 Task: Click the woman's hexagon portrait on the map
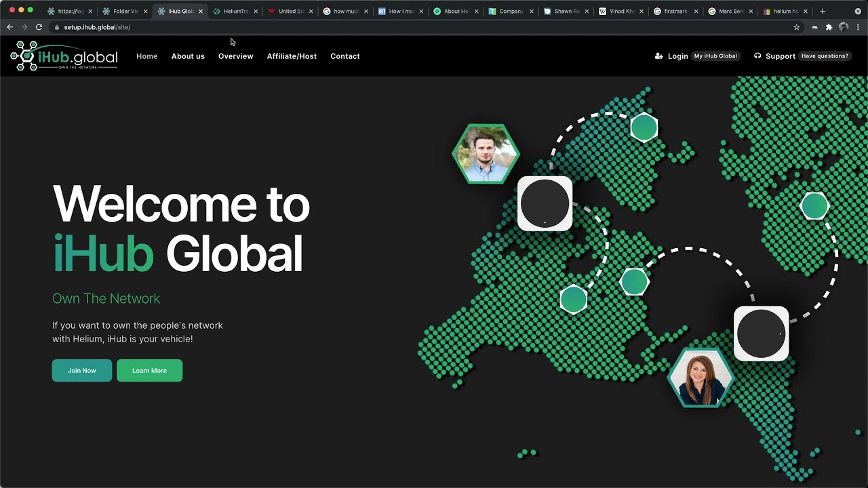click(701, 378)
